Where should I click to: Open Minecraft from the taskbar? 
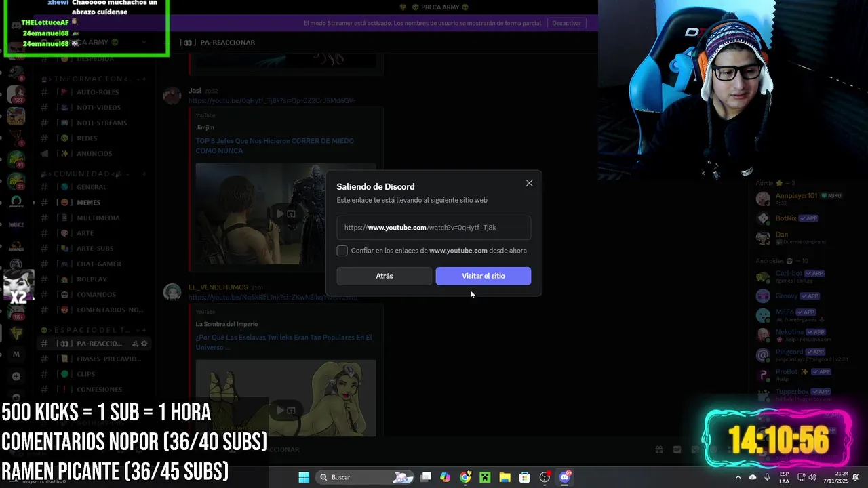coord(485,477)
